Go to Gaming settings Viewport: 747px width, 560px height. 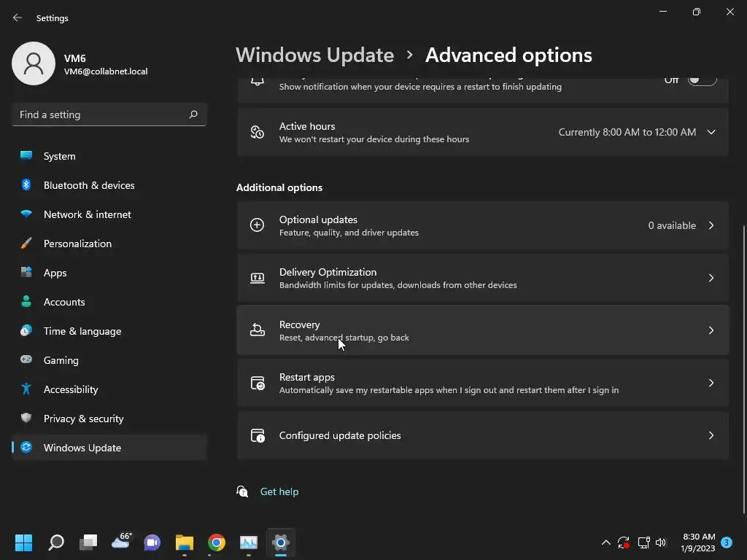click(x=109, y=360)
